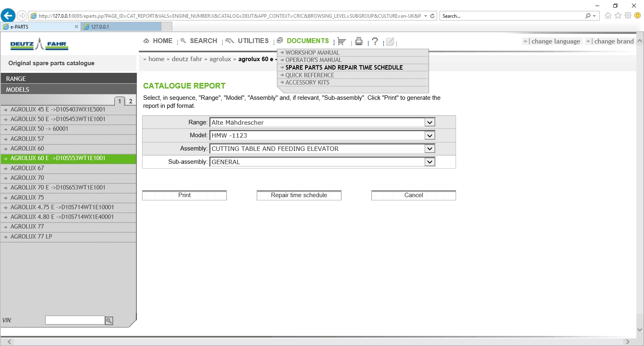This screenshot has height=346, width=644.
Task: Click agrolux breadcrumb link
Action: pos(220,59)
